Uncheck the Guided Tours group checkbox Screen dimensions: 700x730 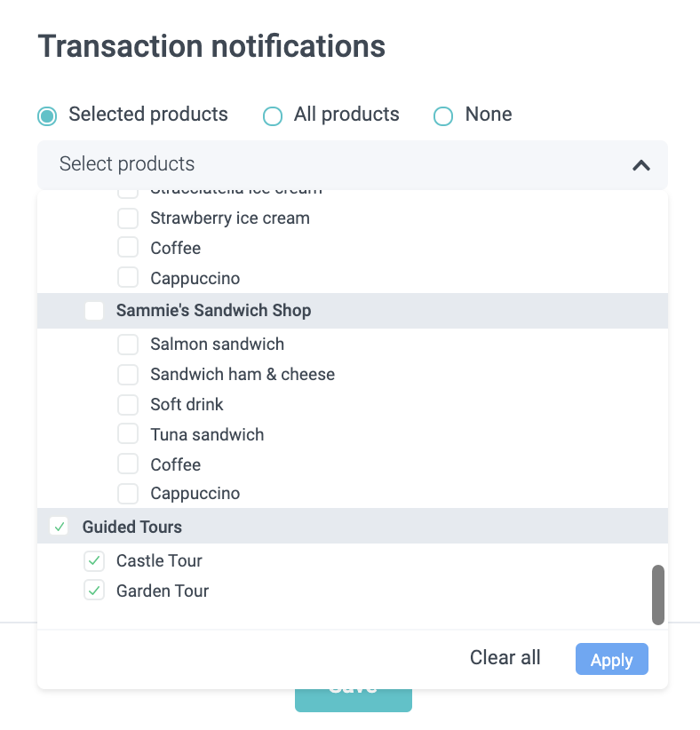[60, 528]
